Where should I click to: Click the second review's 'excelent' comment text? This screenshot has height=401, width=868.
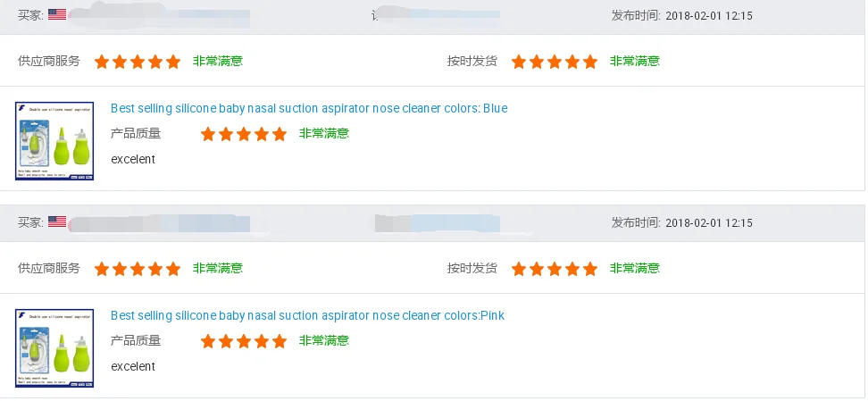coord(133,366)
